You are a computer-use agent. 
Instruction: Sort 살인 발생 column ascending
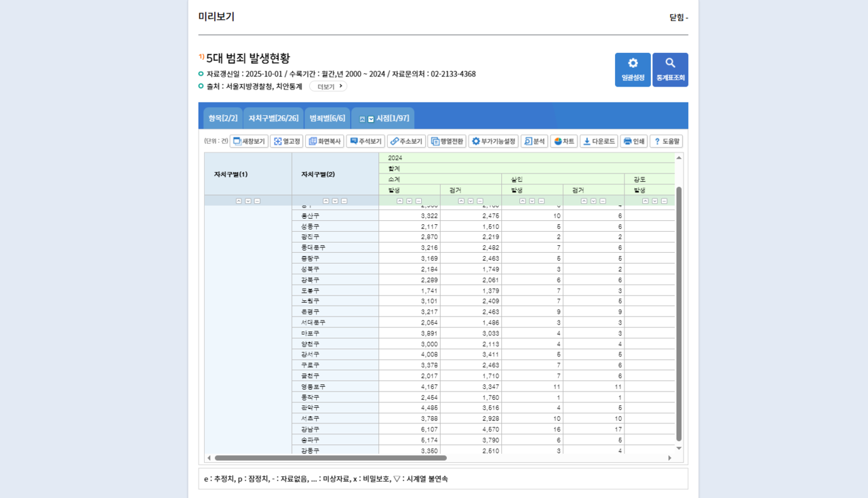coord(524,201)
